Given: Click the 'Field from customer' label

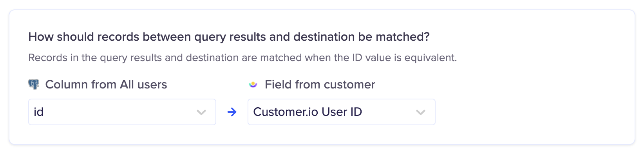Looking at the screenshot, I should click(x=320, y=85).
